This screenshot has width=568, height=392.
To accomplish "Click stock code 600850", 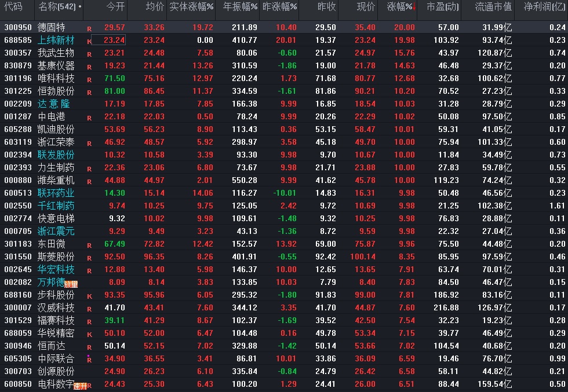I will pos(18,384).
